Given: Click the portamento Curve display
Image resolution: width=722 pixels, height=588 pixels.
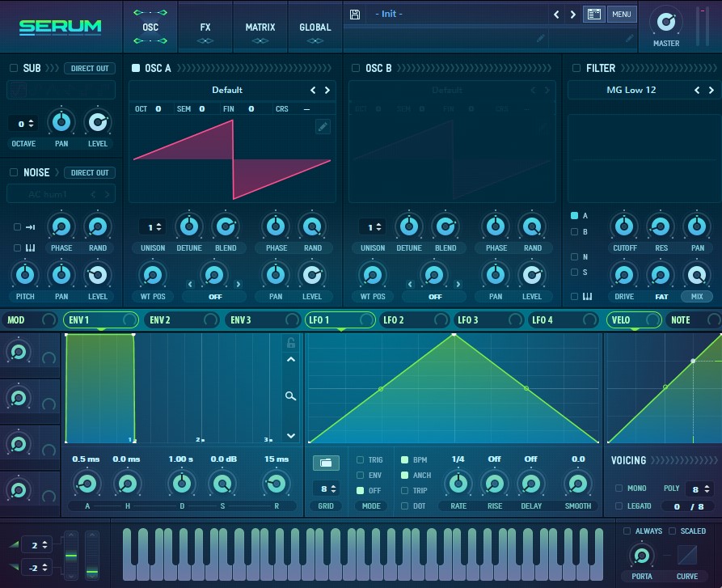Looking at the screenshot, I should [x=687, y=555].
